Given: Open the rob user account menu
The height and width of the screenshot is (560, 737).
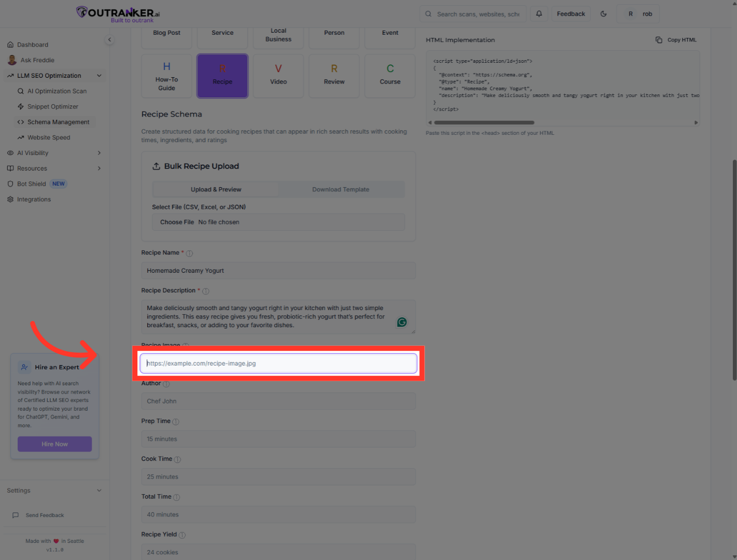Looking at the screenshot, I should pos(638,14).
